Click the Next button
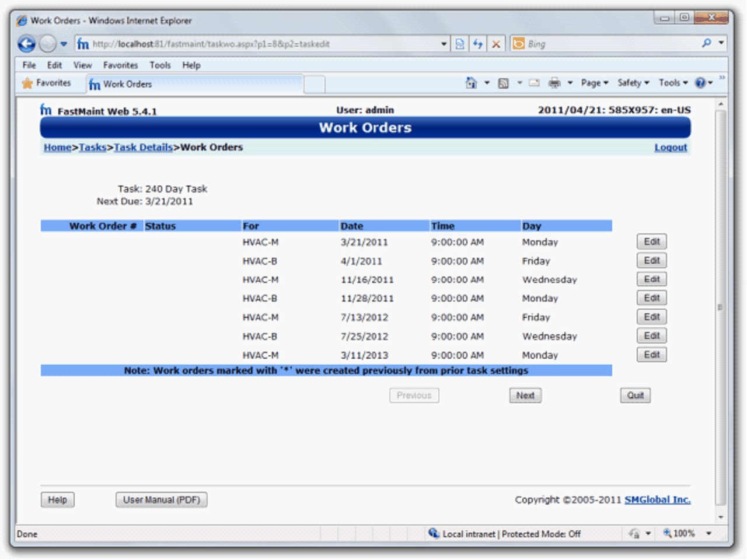This screenshot has height=560, width=747. click(x=525, y=395)
